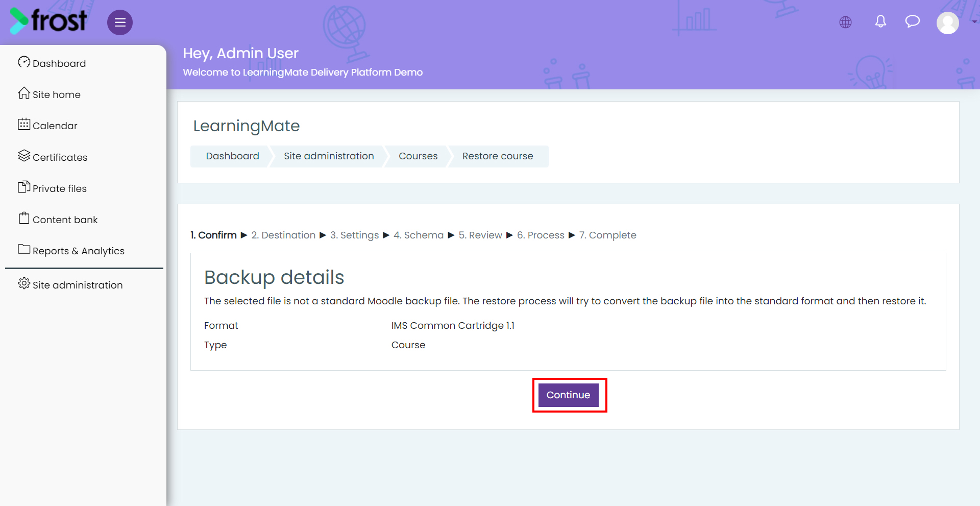Image resolution: width=980 pixels, height=506 pixels.
Task: Go to Dashboard breadcrumb link
Action: (232, 156)
